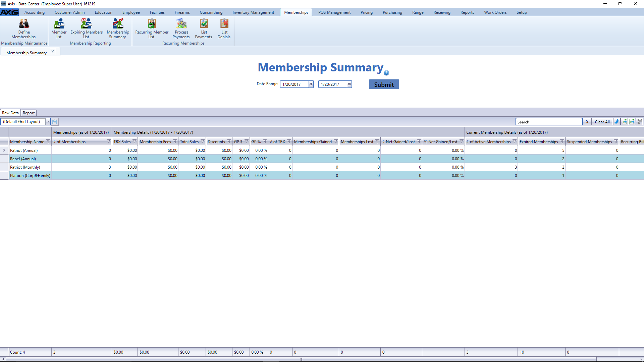Viewport: 644px width, 362px height.
Task: Switch to the Accounting ribbon tab
Action: pyautogui.click(x=35, y=12)
